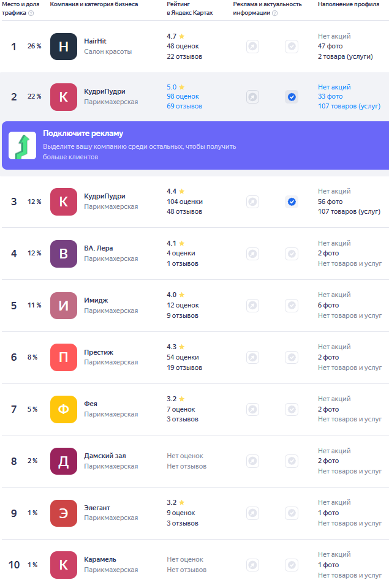Click the 54 оценки text in the Престиж row
This screenshot has height=588, width=389.
[183, 357]
